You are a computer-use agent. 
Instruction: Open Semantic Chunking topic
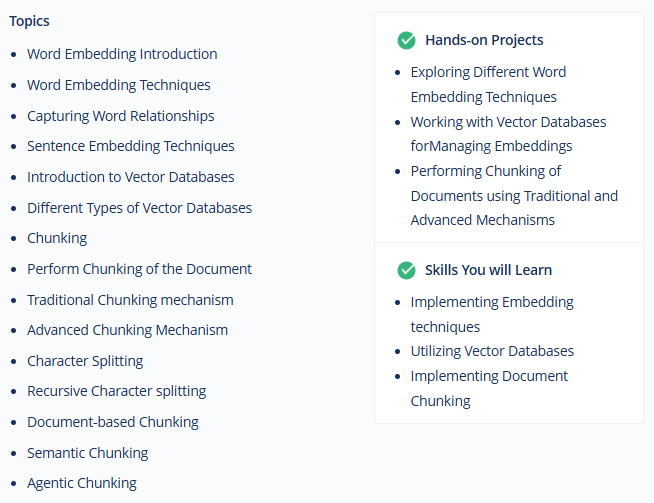click(x=88, y=453)
